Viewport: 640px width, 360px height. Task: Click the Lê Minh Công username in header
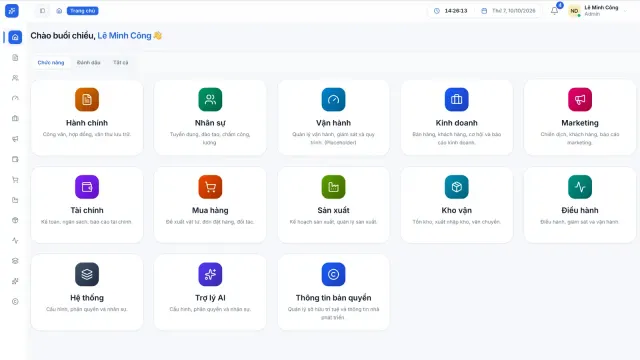click(x=601, y=7)
